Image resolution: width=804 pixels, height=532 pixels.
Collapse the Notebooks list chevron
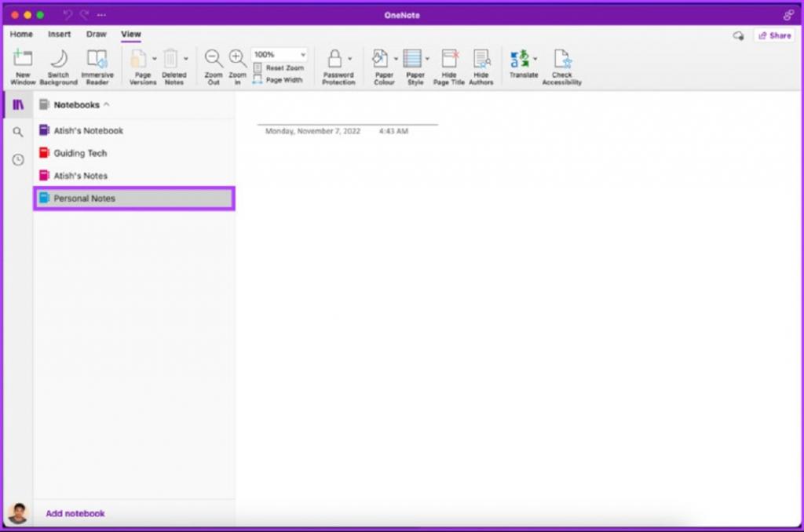coord(107,104)
